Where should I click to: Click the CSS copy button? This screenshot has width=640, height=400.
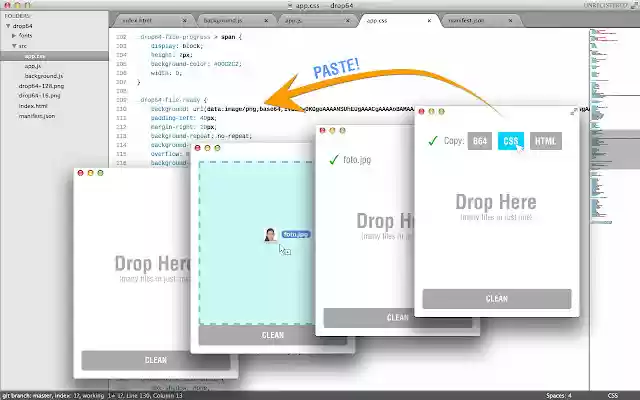click(x=511, y=141)
